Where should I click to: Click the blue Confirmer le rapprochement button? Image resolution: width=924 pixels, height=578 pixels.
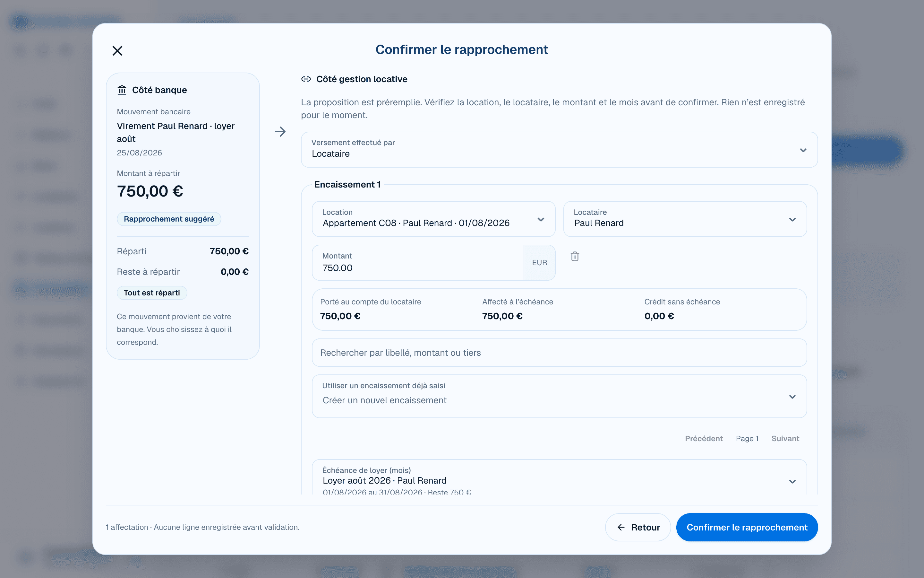[747, 527]
